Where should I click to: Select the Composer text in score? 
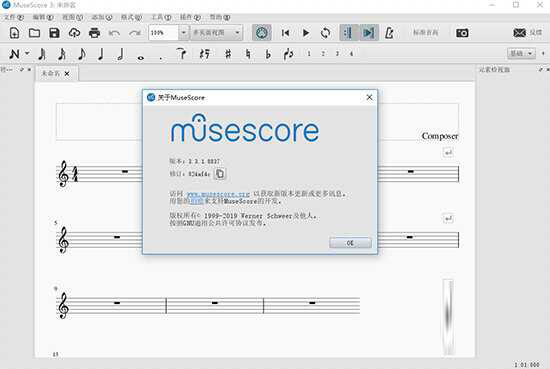click(x=440, y=136)
